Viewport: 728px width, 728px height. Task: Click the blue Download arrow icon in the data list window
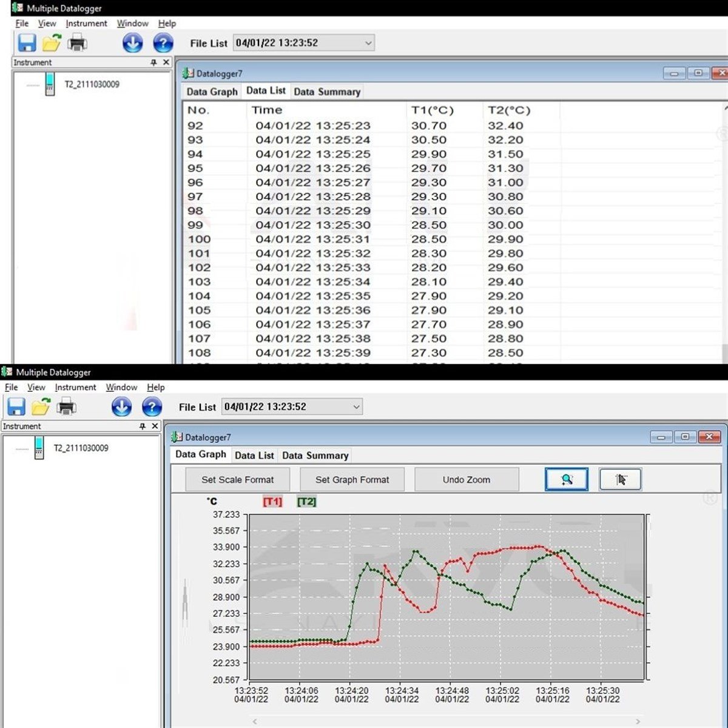coord(133,43)
